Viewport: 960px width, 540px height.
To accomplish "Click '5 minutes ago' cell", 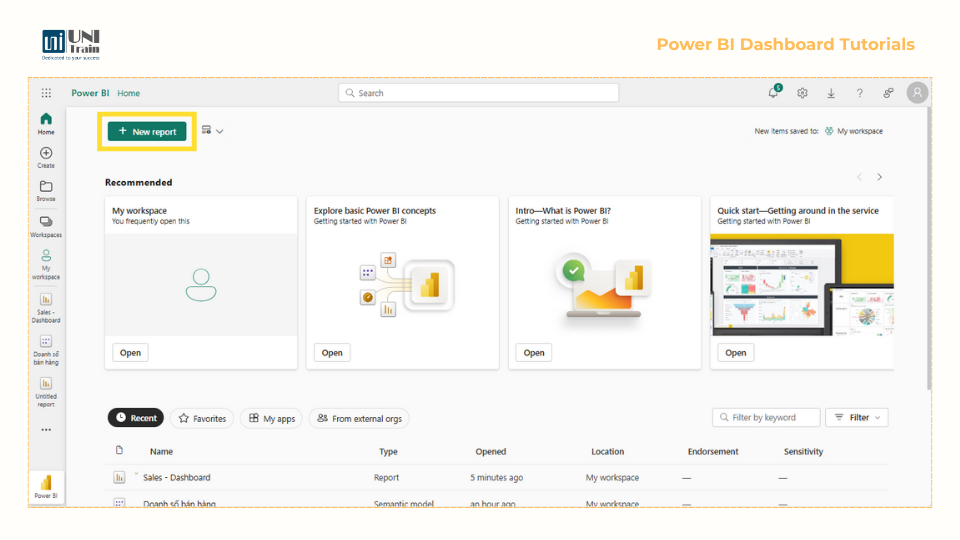I will tap(497, 478).
